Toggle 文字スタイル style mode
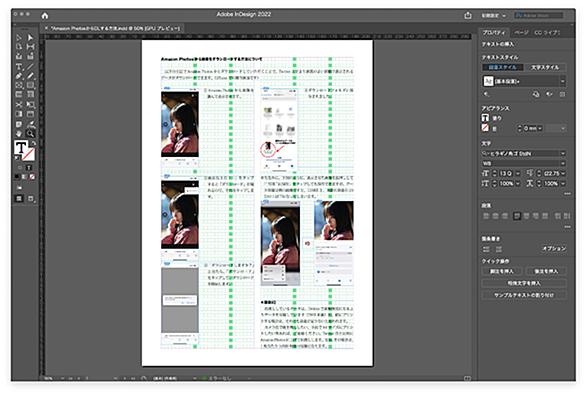The width and height of the screenshot is (586, 394). point(545,67)
